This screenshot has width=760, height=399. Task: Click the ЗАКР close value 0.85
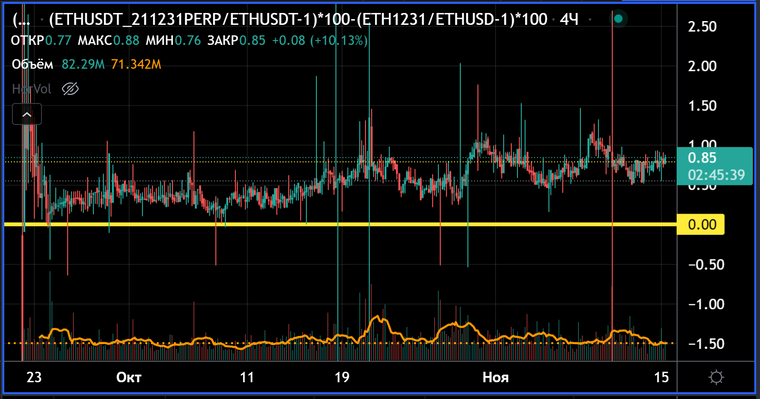coord(252,40)
